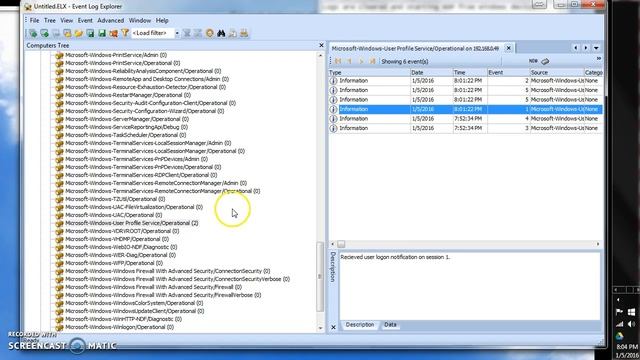Close the Computers Tree panel
This screenshot has height=360, width=640.
(321, 45)
